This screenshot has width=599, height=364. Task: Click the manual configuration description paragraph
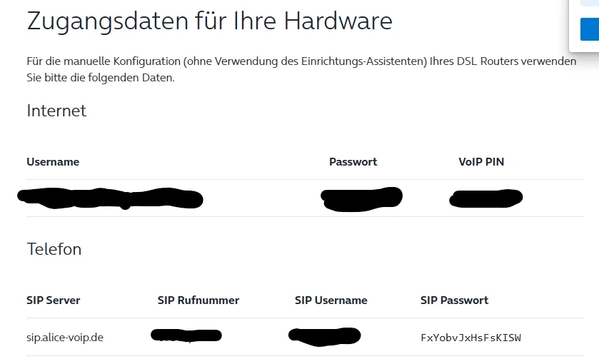point(301,69)
